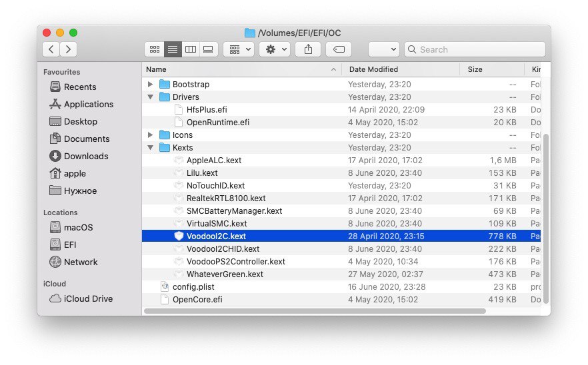Screen dimensions: 588x365
Task: Switch to gallery view
Action: tap(208, 49)
